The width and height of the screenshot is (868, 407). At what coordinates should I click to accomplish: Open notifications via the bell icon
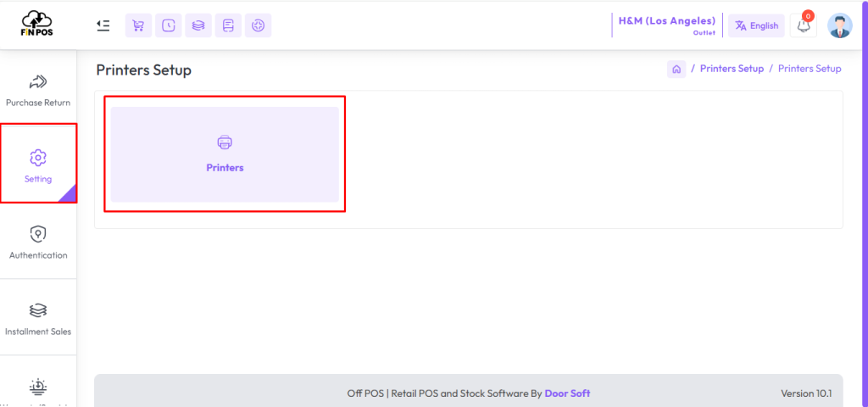[804, 25]
